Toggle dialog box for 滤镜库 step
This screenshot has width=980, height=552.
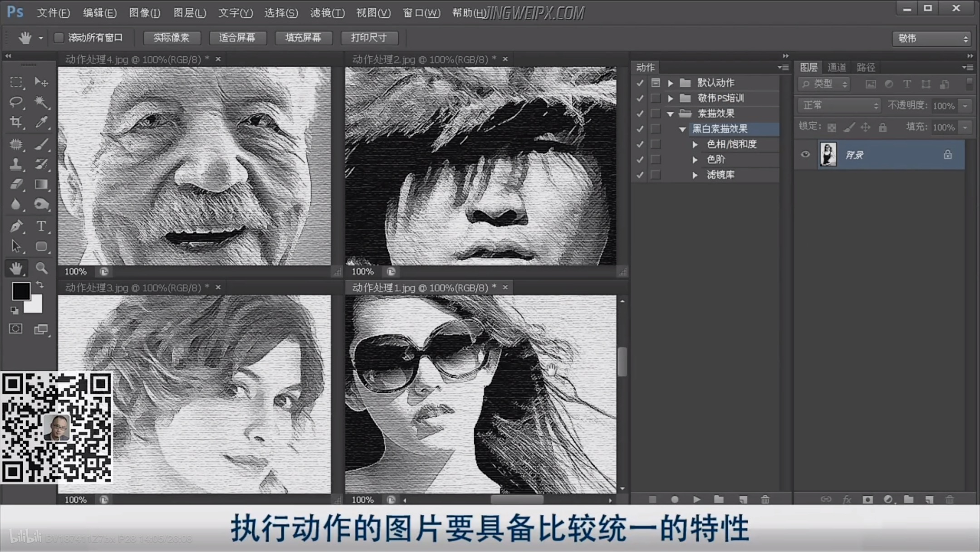(656, 175)
